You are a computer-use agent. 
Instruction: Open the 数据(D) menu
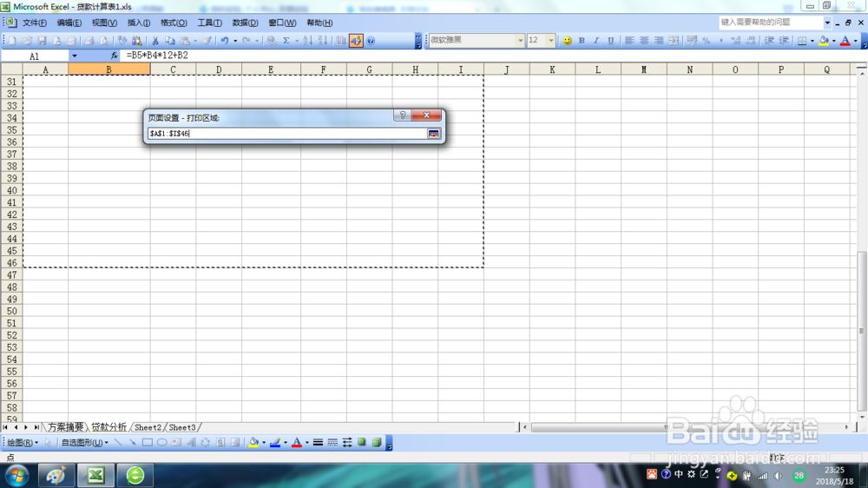[x=246, y=23]
